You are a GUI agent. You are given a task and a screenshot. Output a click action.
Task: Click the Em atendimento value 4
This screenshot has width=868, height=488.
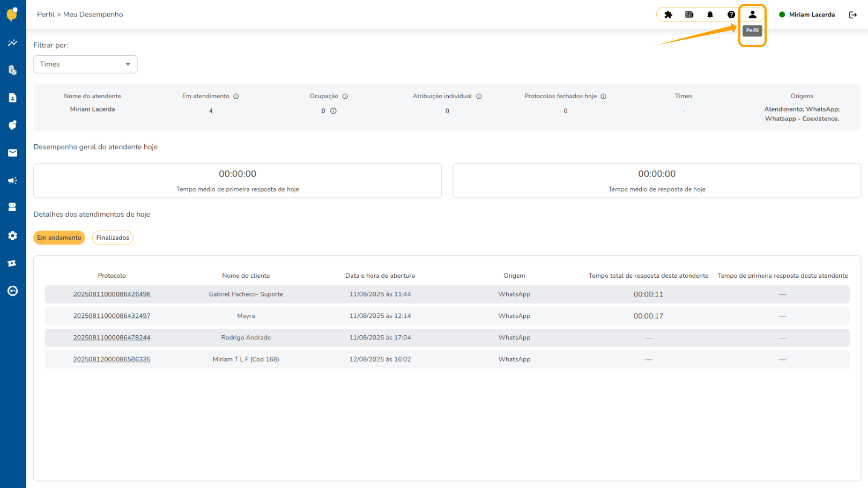[x=211, y=111]
